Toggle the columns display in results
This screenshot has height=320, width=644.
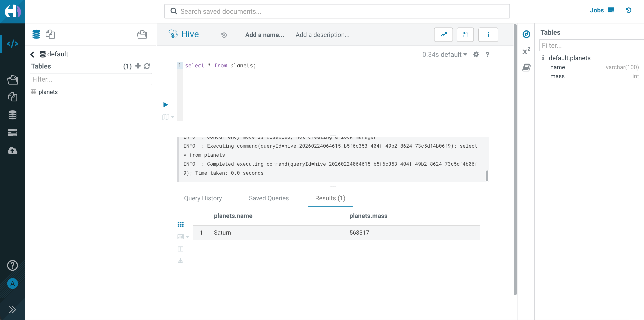coord(180,249)
